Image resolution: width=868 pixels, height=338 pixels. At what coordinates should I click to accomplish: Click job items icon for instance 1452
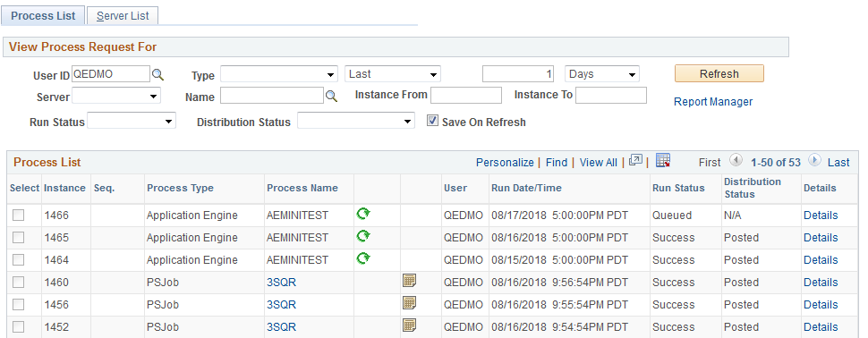(x=409, y=325)
